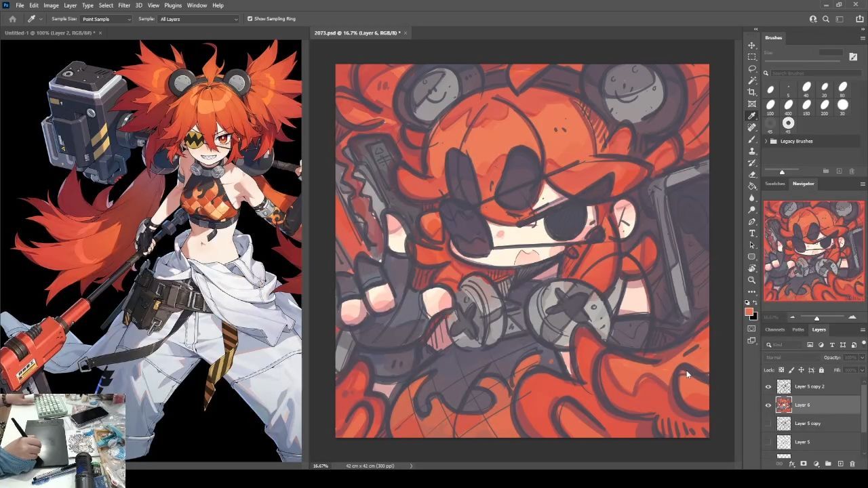
Task: Select the Rectangular Marquee tool
Action: (751, 57)
